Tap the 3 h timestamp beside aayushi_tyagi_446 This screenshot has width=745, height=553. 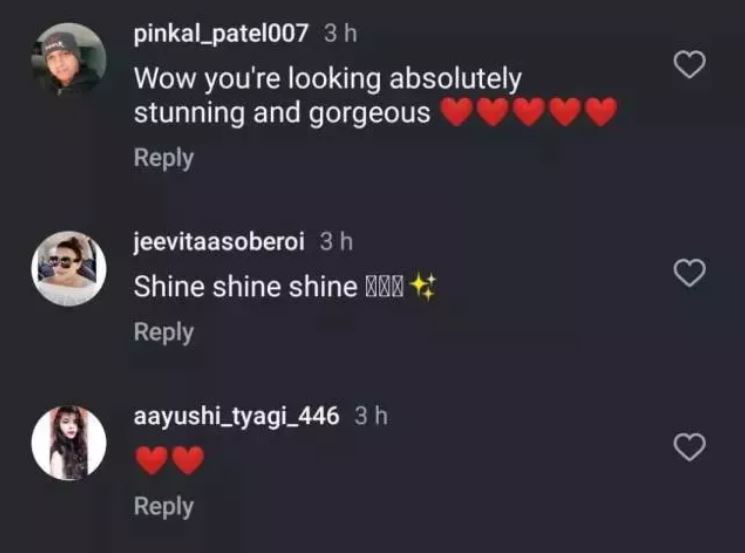[372, 416]
